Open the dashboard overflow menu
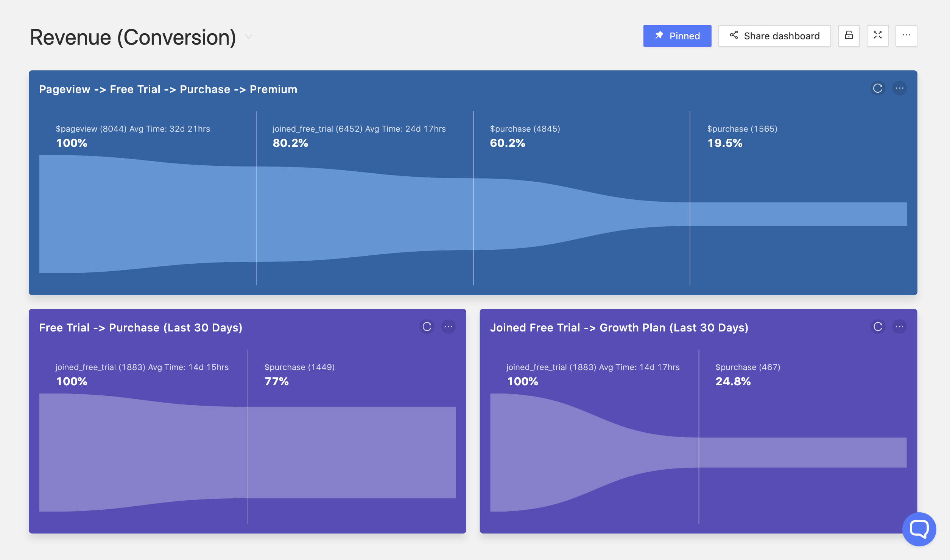 coord(906,36)
